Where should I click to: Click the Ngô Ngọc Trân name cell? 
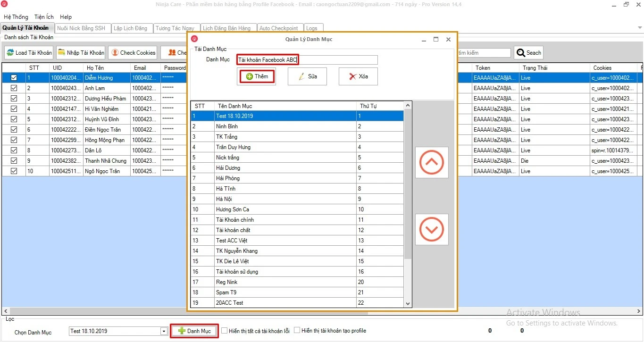(x=107, y=171)
